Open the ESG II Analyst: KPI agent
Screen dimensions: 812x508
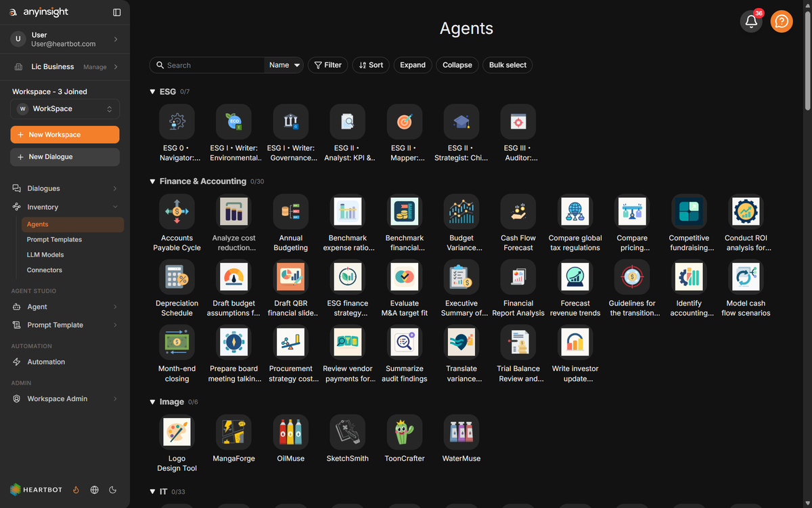coord(348,122)
